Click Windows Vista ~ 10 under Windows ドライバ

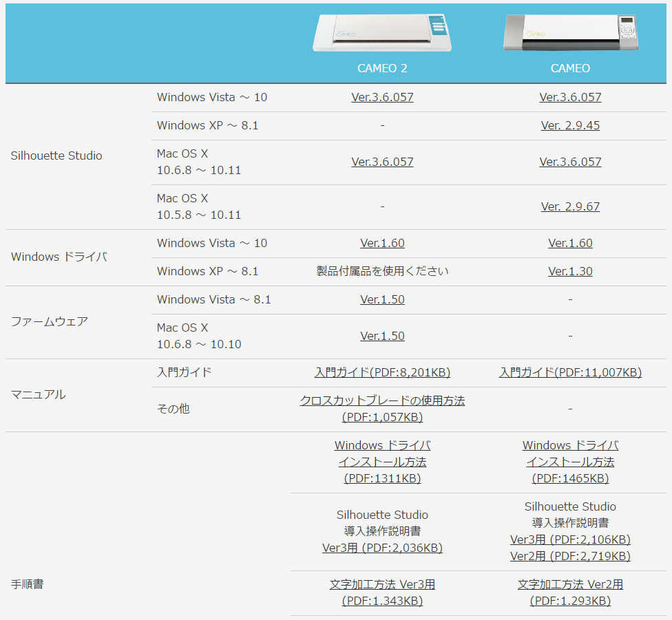tap(211, 243)
